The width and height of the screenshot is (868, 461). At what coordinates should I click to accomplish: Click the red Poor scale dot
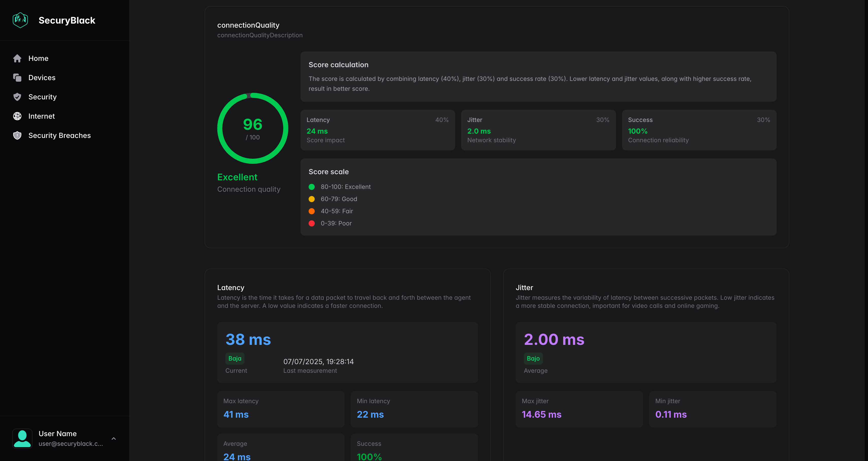312,223
